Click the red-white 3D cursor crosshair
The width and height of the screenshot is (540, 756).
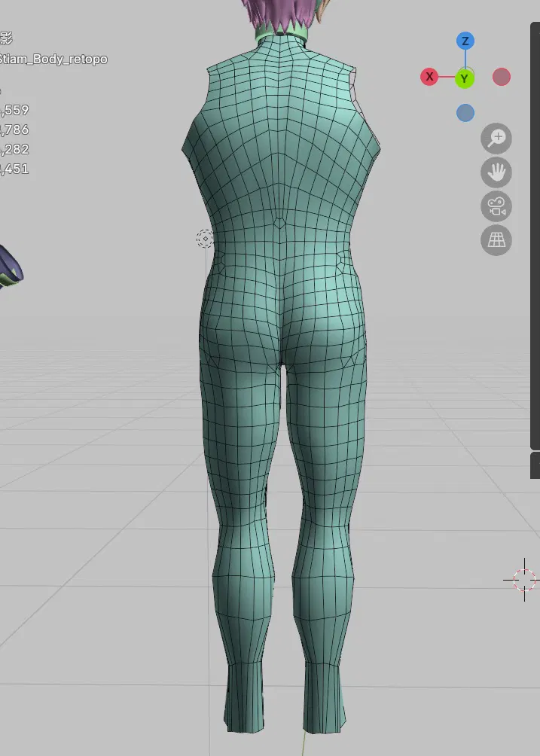click(524, 579)
